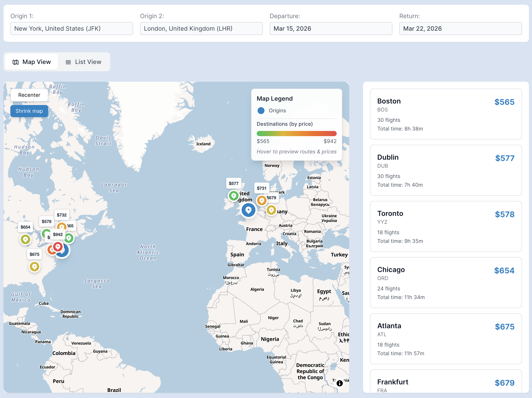This screenshot has height=398, width=532.
Task: Click 'Total time: 8h 38m' on Boston card
Action: click(x=400, y=129)
